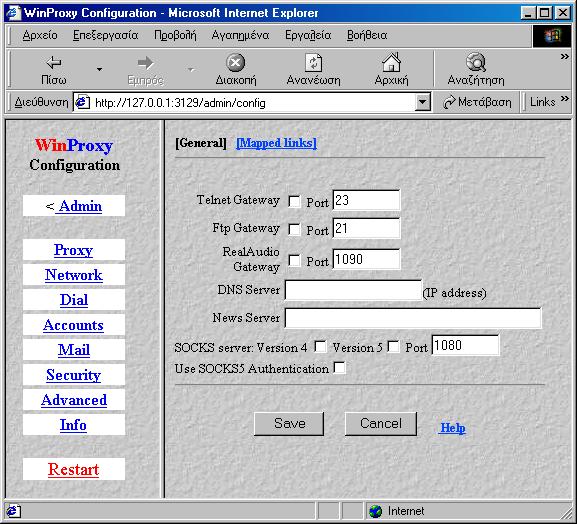Open the Dial sidebar link

click(74, 300)
